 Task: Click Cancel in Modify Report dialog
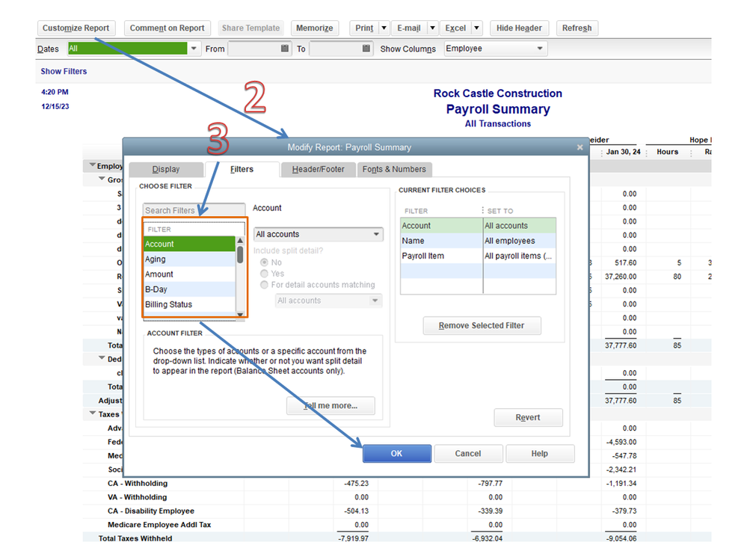pyautogui.click(x=468, y=454)
